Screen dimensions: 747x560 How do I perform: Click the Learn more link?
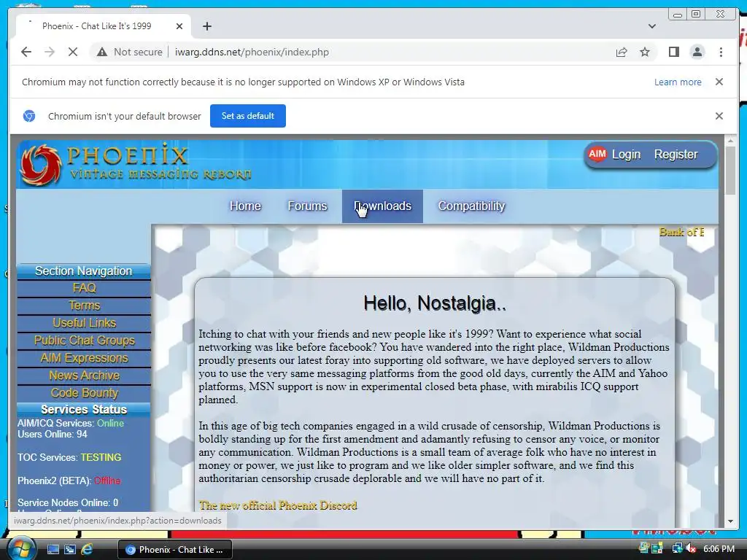point(678,82)
